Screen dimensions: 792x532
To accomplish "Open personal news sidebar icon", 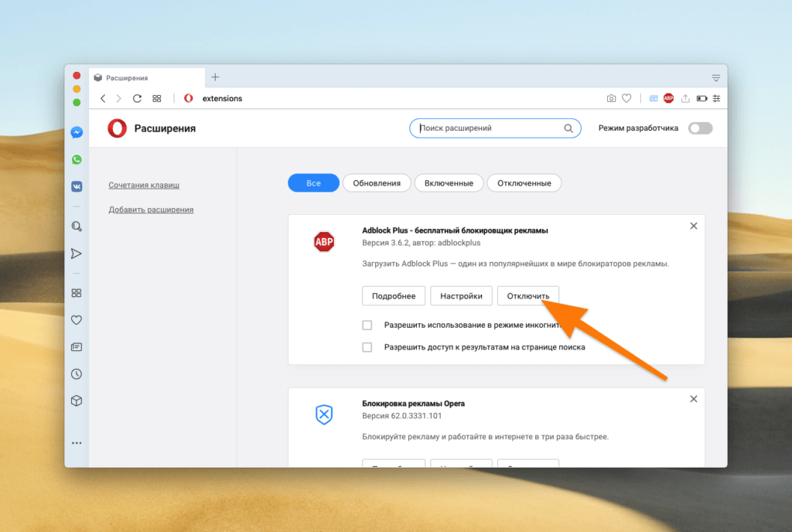I will click(77, 346).
